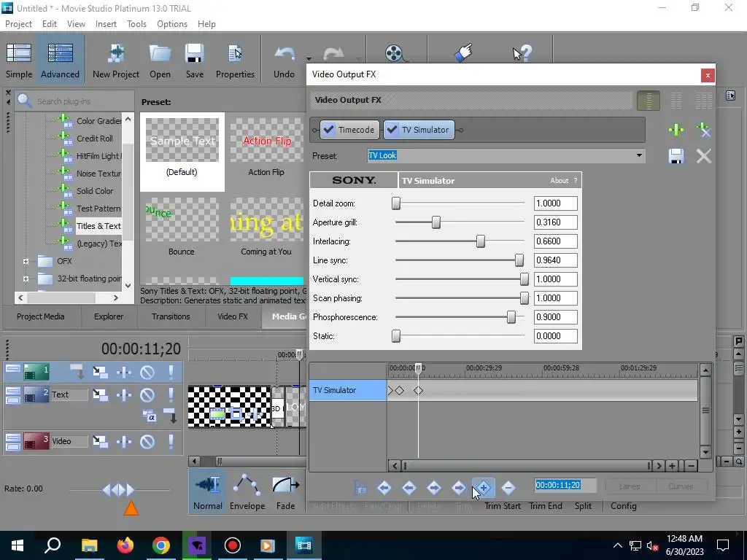Click the Split button
Image resolution: width=747 pixels, height=560 pixels.
(x=583, y=506)
